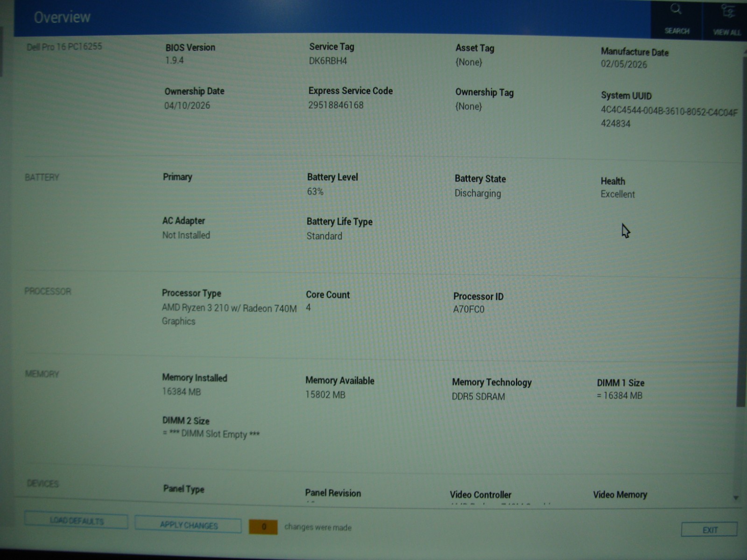Select the DIMM 2 Size label

click(186, 420)
